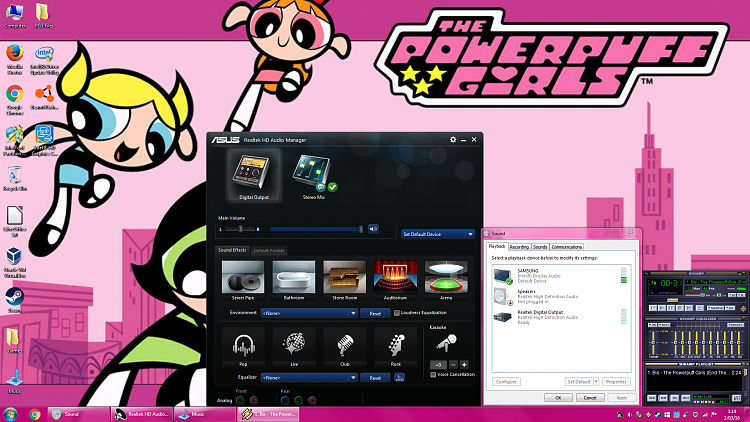Select the SAMSUNG playback device
The image size is (750, 422).
[x=561, y=276]
